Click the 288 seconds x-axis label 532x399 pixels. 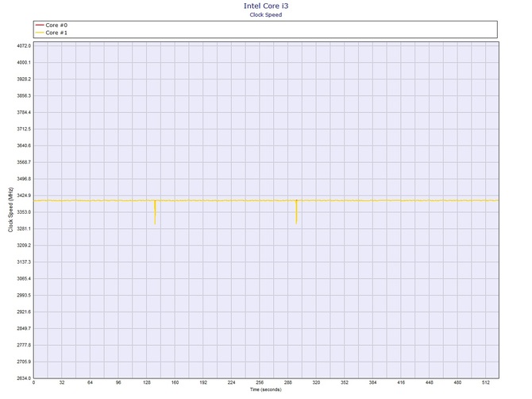[288, 382]
